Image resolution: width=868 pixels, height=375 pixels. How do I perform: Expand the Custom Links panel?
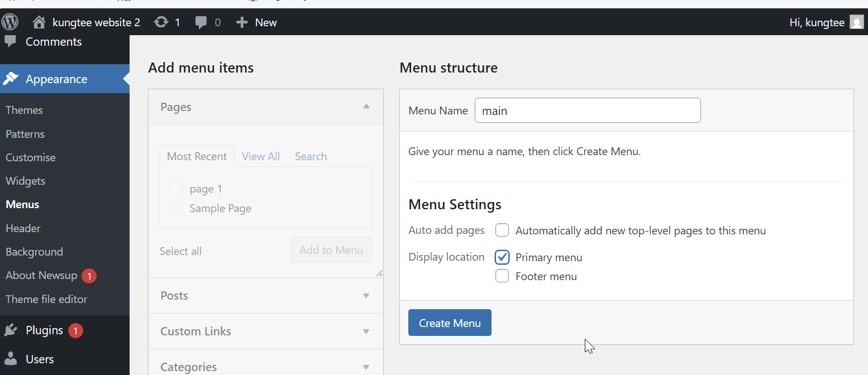(x=366, y=331)
